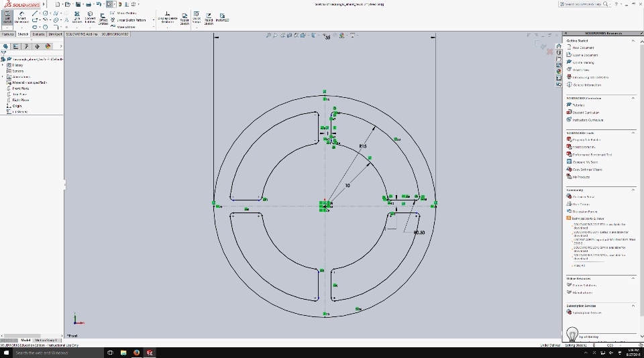Expand the Annotations tree node
This screenshot has height=358, width=644.
pos(3,77)
